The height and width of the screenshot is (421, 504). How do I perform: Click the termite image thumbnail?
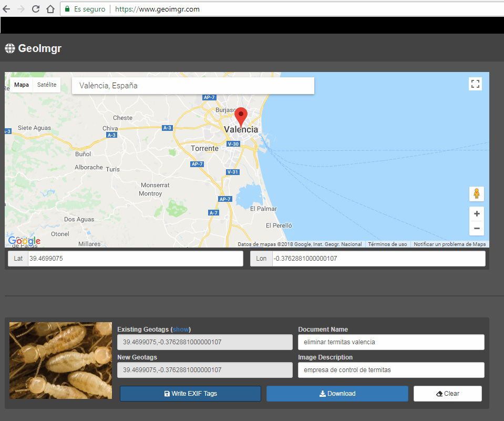pyautogui.click(x=60, y=361)
